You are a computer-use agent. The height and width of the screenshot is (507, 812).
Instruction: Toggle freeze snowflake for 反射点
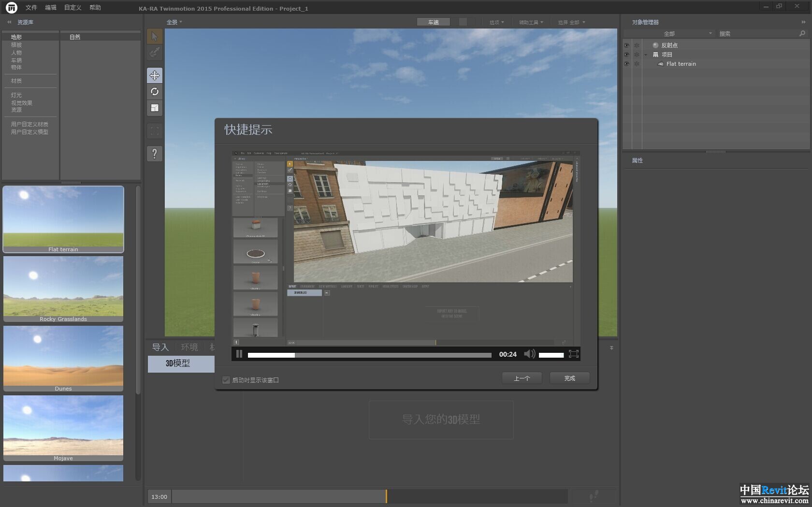(x=637, y=45)
